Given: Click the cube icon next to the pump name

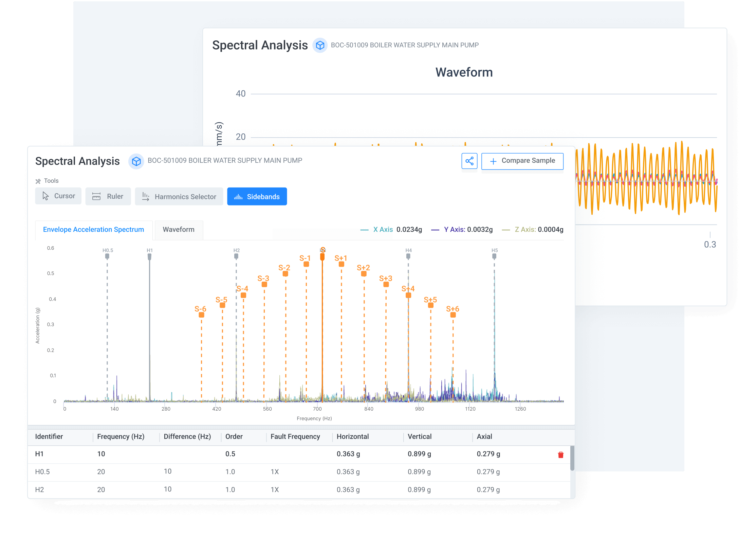Looking at the screenshot, I should [x=136, y=161].
